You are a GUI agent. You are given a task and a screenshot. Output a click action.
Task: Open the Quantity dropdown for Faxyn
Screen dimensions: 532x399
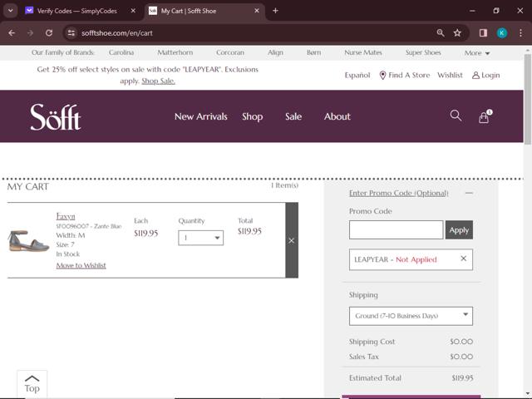(x=201, y=238)
